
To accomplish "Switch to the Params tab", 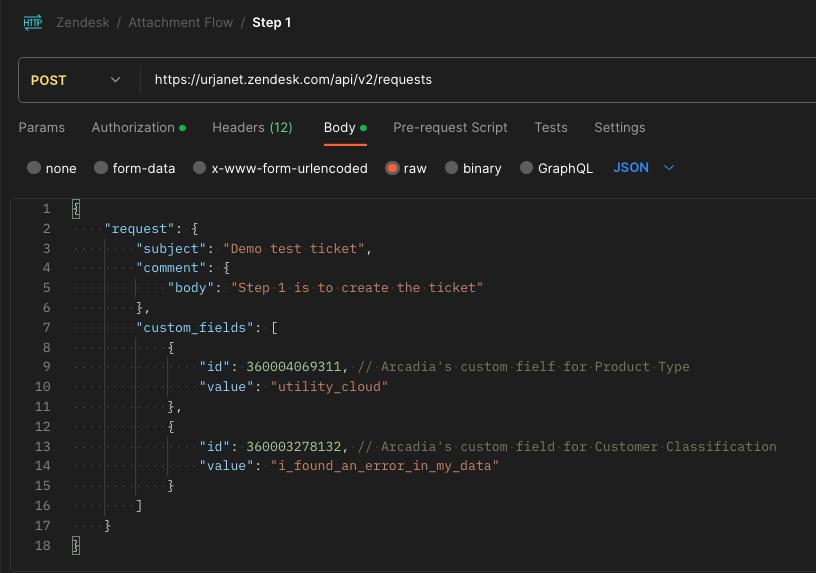I will click(42, 128).
